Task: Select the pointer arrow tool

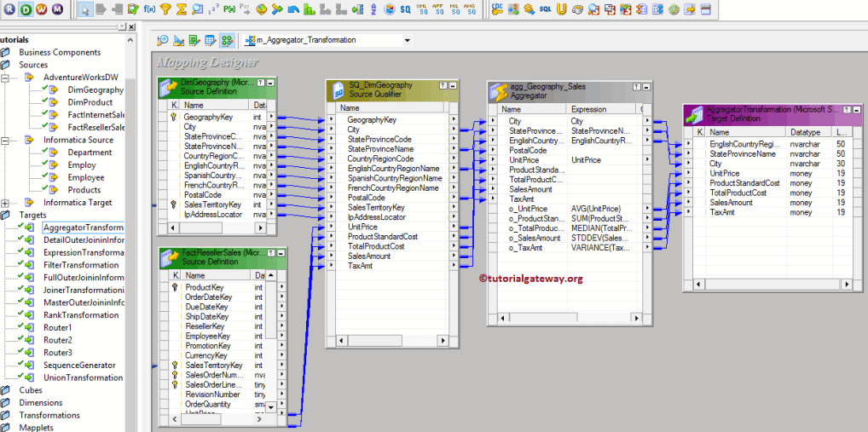Action: click(84, 9)
